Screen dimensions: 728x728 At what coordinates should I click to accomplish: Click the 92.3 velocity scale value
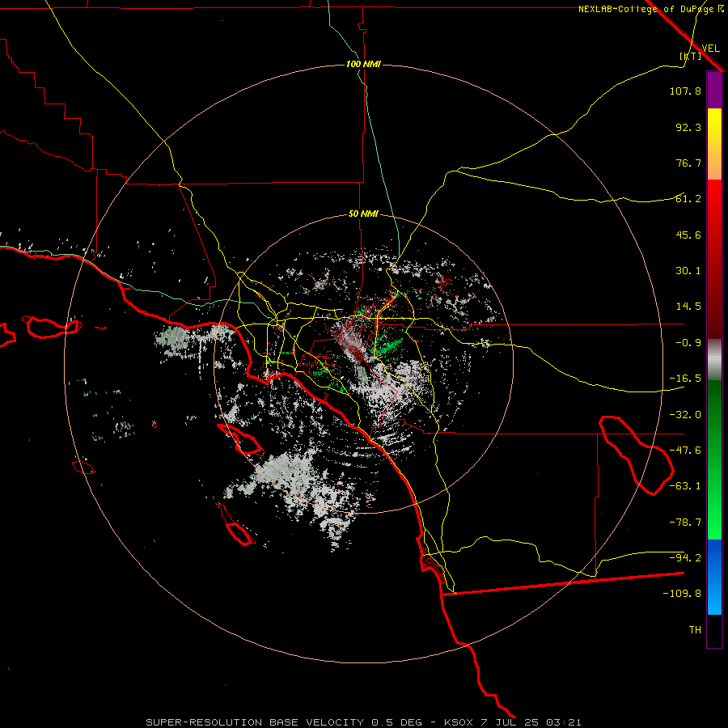coord(688,127)
